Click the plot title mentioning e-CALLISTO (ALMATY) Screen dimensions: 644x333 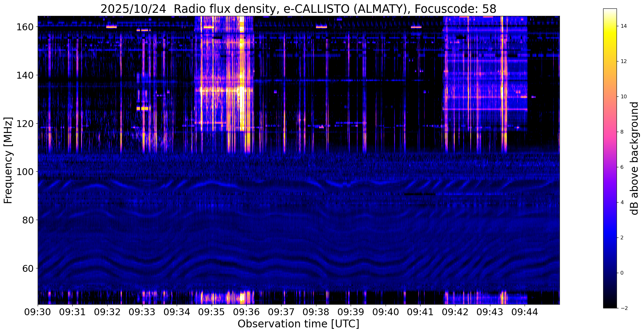pyautogui.click(x=298, y=9)
